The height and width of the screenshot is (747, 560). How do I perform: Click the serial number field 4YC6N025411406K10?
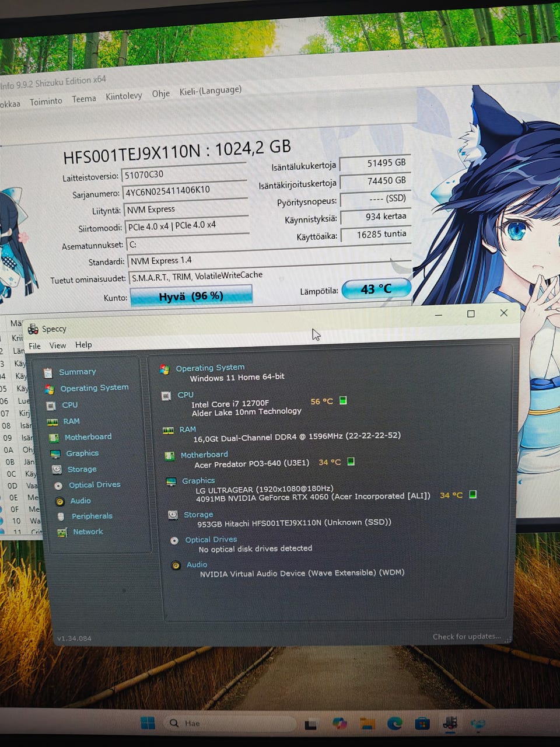coord(185,191)
